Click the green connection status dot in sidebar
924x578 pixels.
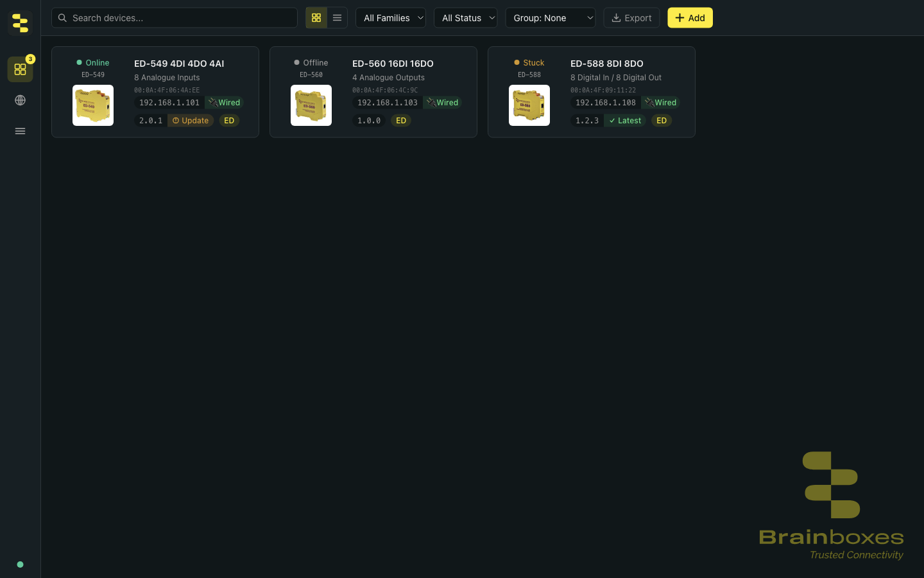pos(20,565)
